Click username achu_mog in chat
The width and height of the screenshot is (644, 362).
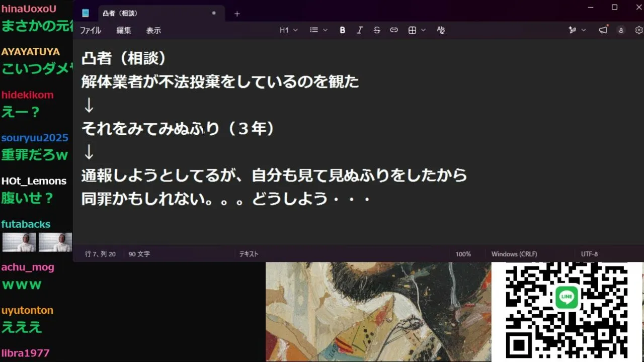coord(28,267)
